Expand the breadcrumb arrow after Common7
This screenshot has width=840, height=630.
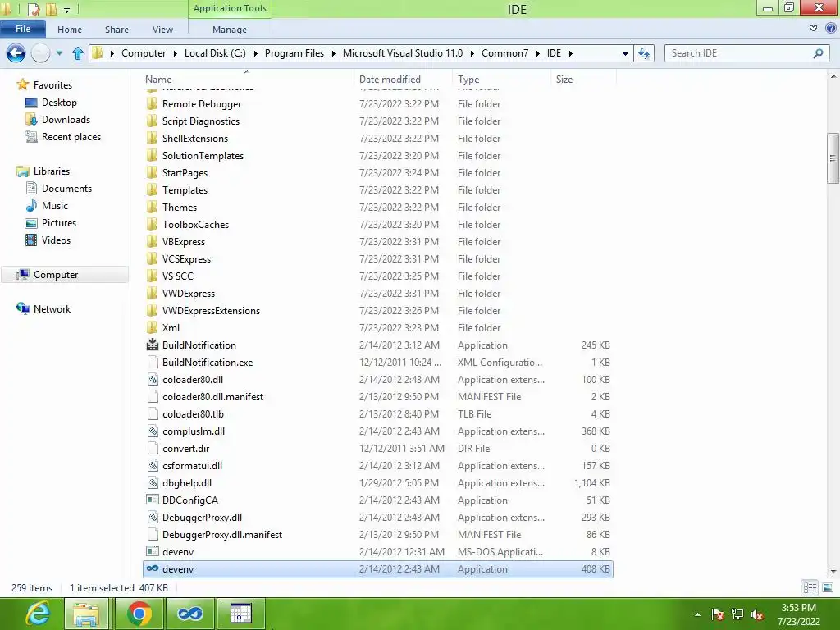pos(538,53)
